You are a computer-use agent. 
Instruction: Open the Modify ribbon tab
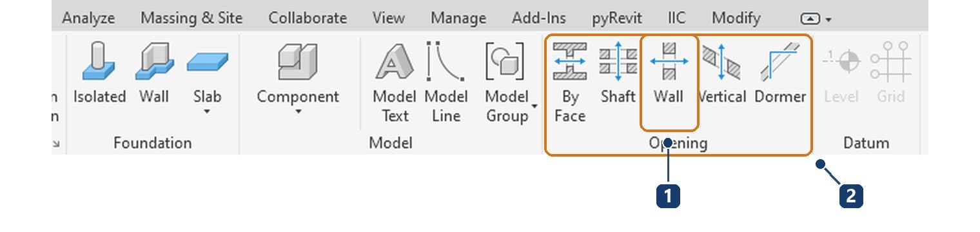click(x=736, y=17)
